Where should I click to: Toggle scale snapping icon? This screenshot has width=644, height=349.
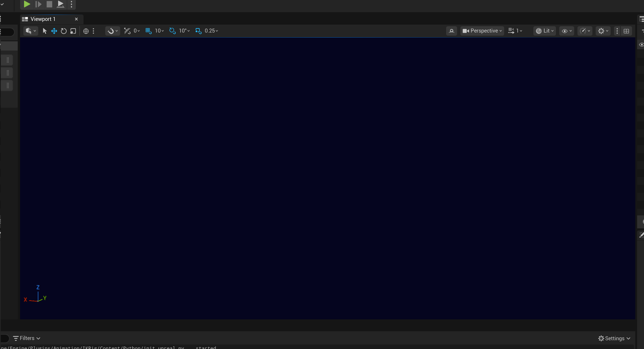[x=198, y=31]
